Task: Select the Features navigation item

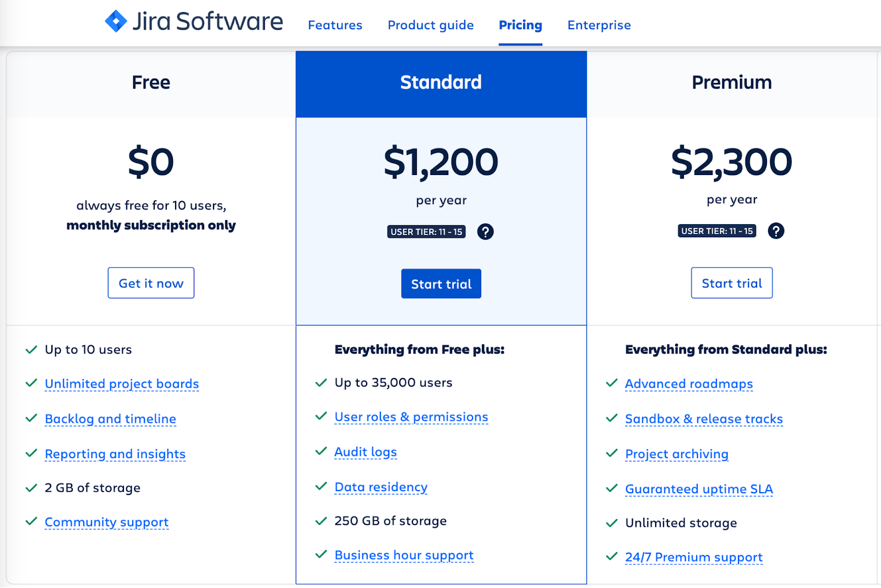Action: click(335, 25)
